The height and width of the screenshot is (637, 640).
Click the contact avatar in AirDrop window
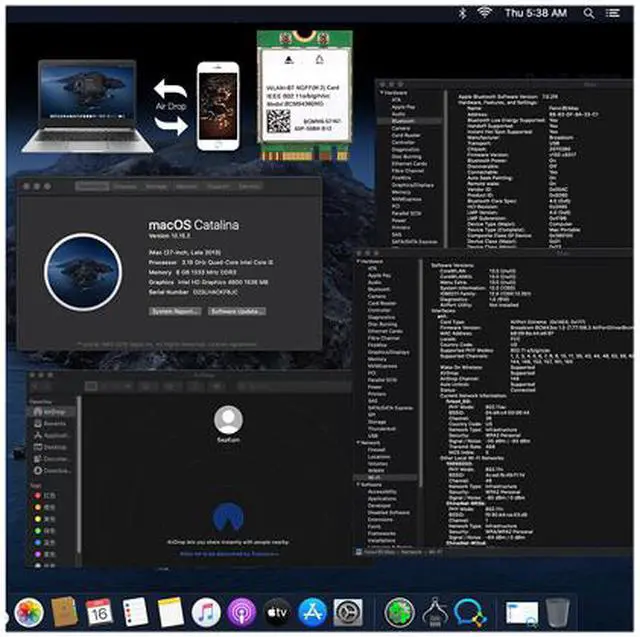click(x=228, y=419)
